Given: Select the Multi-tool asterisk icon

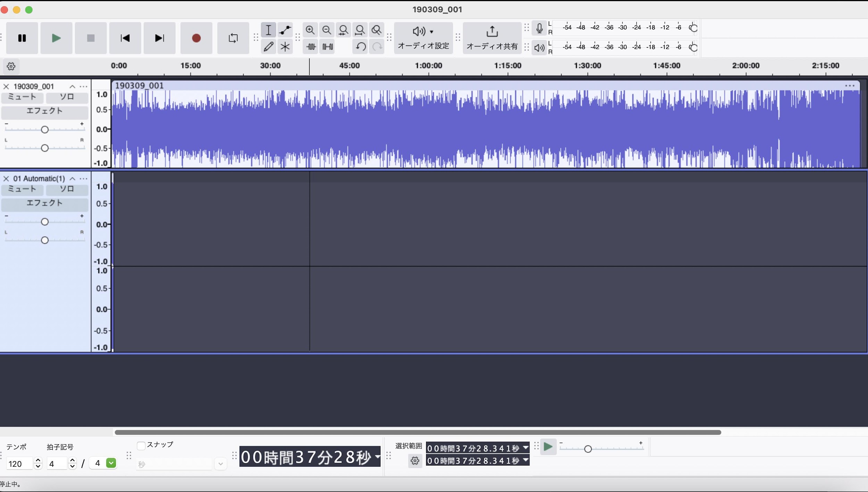Looking at the screenshot, I should click(x=285, y=47).
